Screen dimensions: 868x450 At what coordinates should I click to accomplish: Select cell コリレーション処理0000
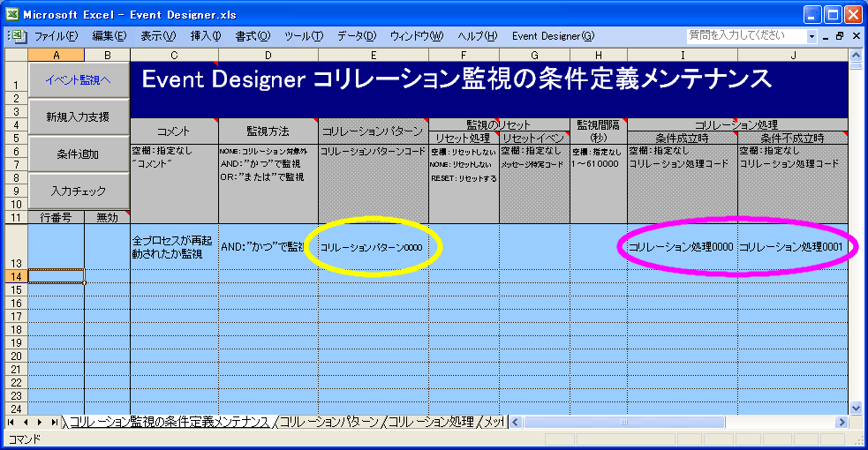[682, 247]
